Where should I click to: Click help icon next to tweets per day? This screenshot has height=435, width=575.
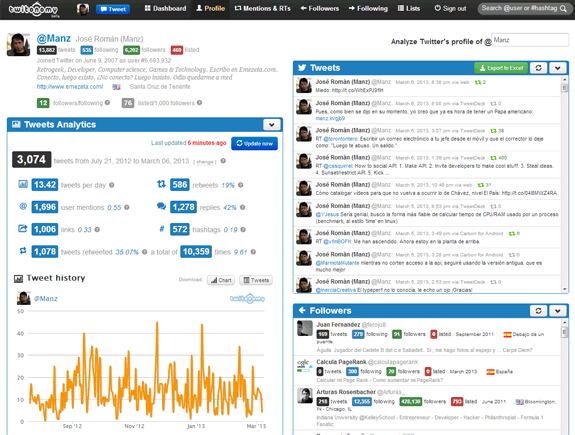(x=111, y=185)
